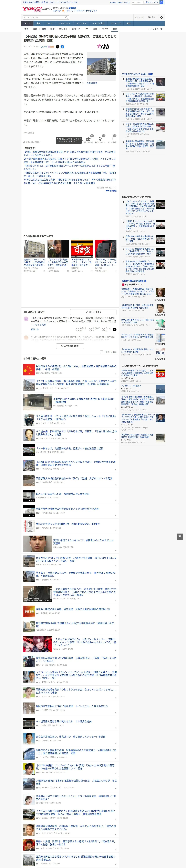The height and width of the screenshot is (868, 186).
Task: Select the 国内 category
Action: pyautogui.click(x=35, y=29)
